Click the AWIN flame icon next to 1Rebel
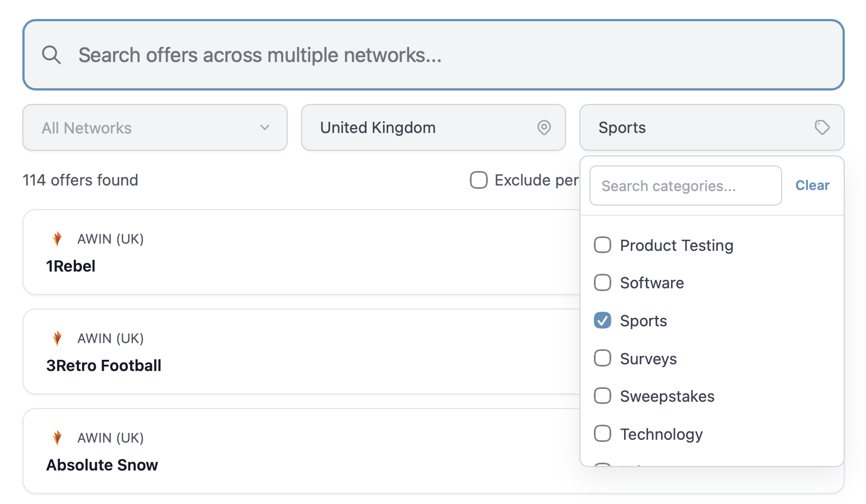 click(56, 239)
